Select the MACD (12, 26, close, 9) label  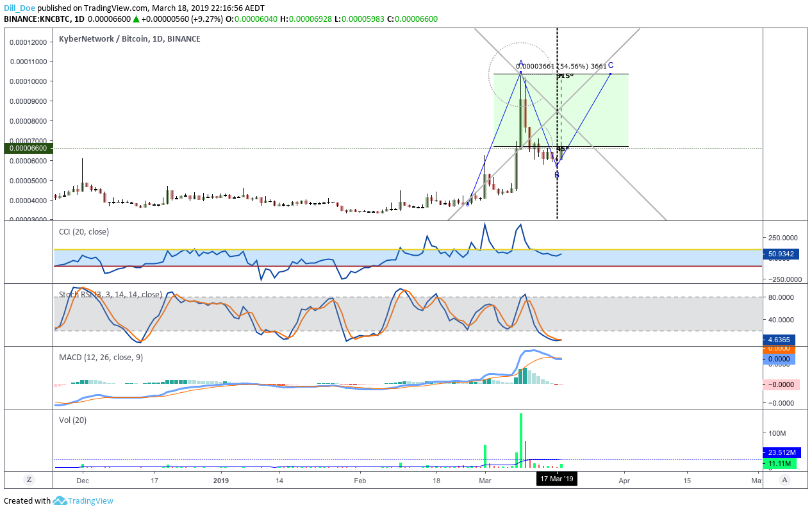click(101, 357)
